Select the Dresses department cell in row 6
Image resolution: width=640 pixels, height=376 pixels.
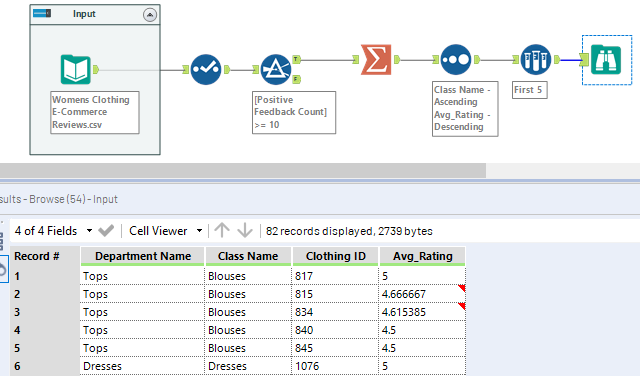tap(142, 366)
